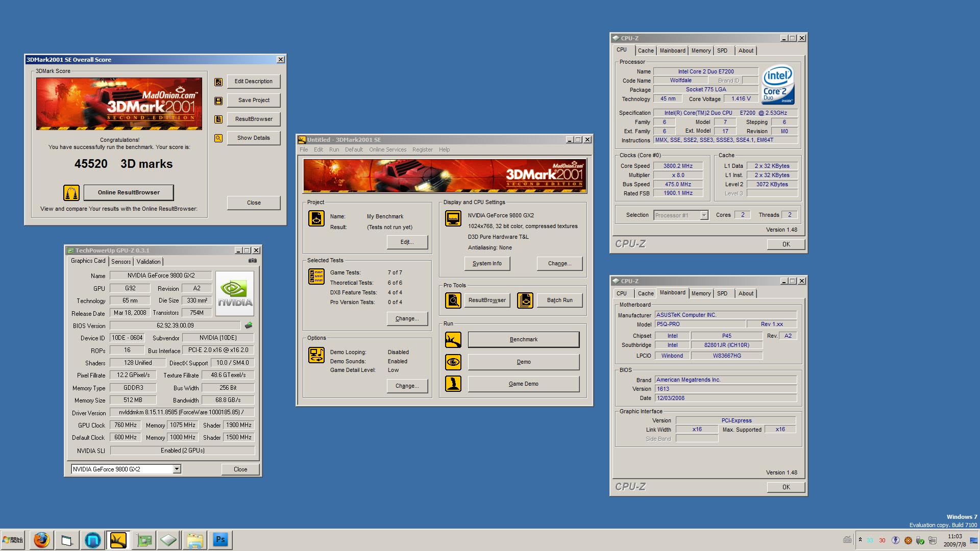Screen dimensions: 980x551
Task: Open Firefox from the taskbar
Action: click(x=42, y=540)
